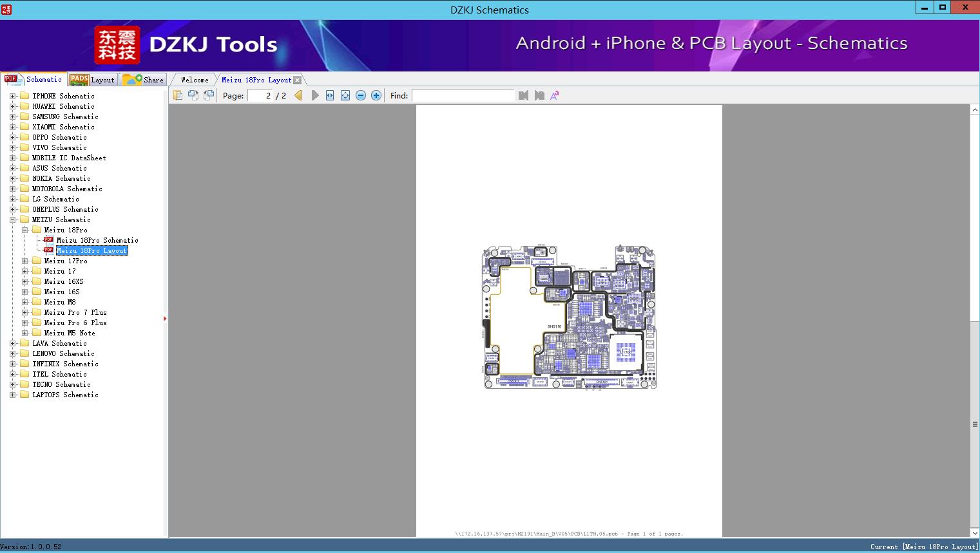Click the vertical scrollbar grip of the viewer
The image size is (980, 553).
(x=975, y=424)
